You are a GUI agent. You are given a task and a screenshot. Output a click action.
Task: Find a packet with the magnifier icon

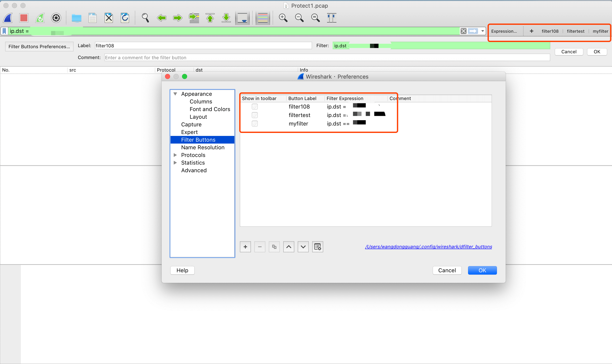145,18
